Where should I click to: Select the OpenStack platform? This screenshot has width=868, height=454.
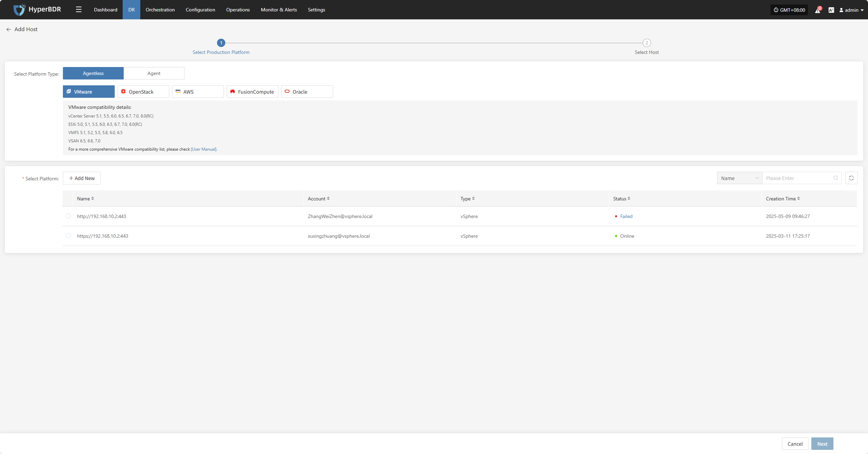[x=143, y=92]
